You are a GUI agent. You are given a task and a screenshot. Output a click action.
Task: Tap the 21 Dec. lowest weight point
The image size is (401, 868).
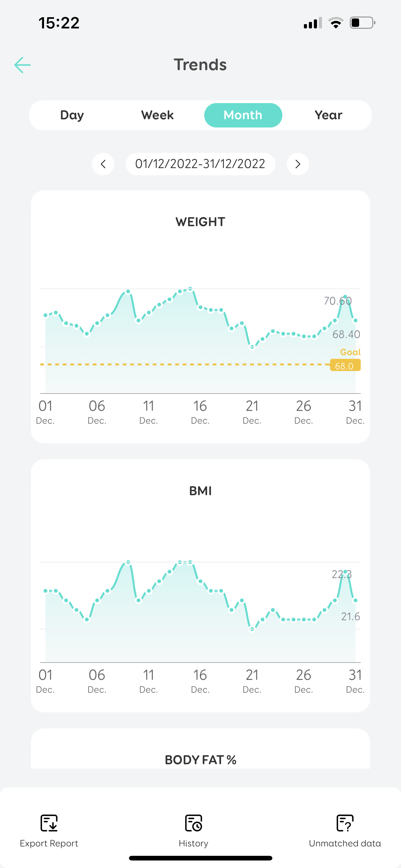pyautogui.click(x=252, y=347)
